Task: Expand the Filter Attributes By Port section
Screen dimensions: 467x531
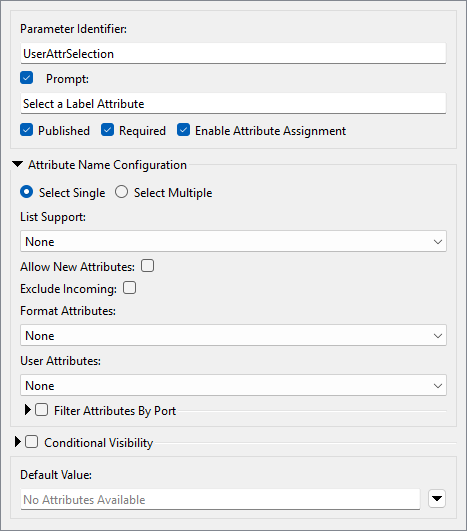Action: click(28, 410)
